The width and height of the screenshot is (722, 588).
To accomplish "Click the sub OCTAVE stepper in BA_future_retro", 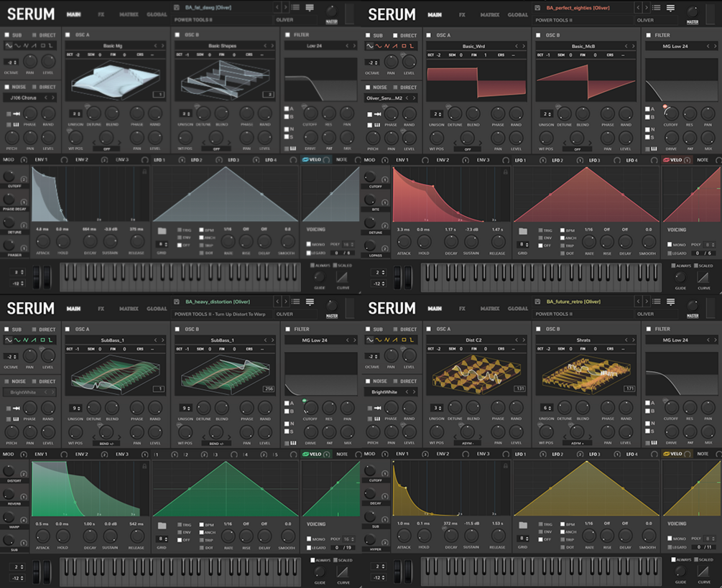I will [372, 356].
